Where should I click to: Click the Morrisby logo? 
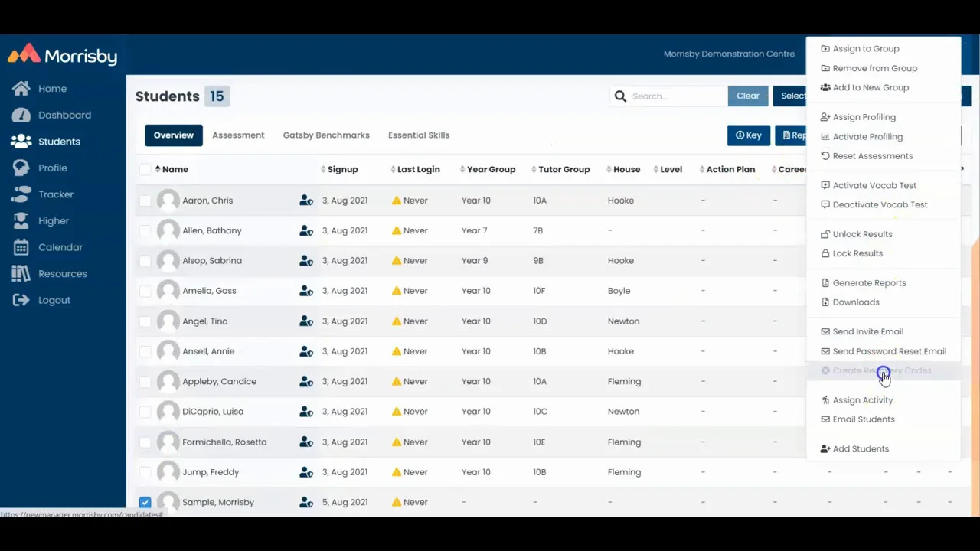pos(63,54)
